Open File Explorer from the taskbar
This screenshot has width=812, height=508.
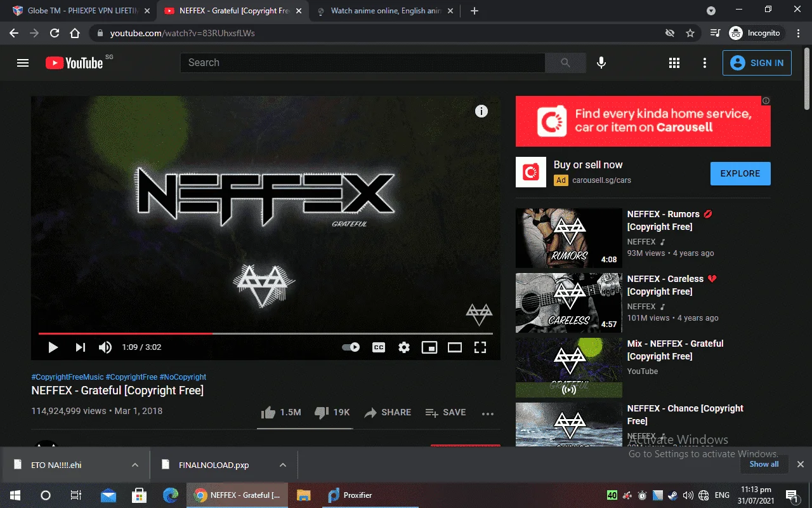click(x=303, y=495)
